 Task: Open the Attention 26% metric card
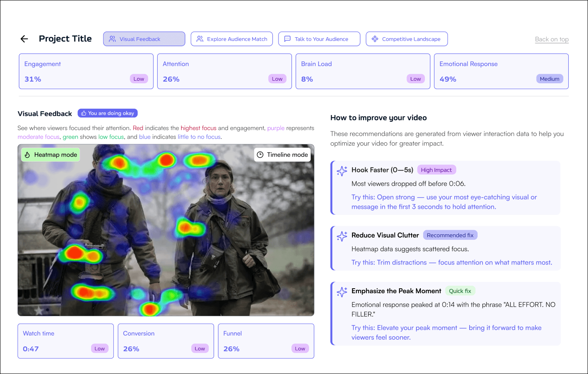tap(225, 71)
